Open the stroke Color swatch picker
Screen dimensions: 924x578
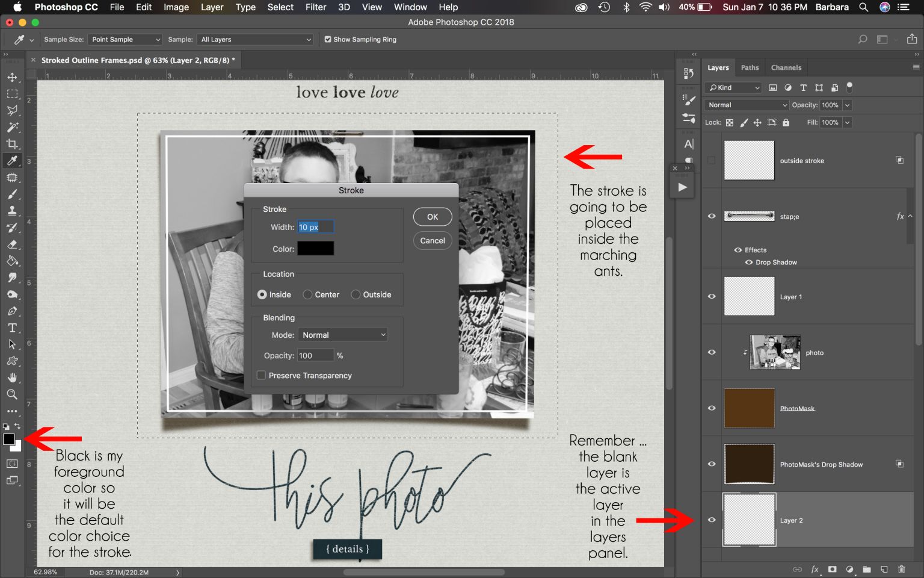(315, 248)
